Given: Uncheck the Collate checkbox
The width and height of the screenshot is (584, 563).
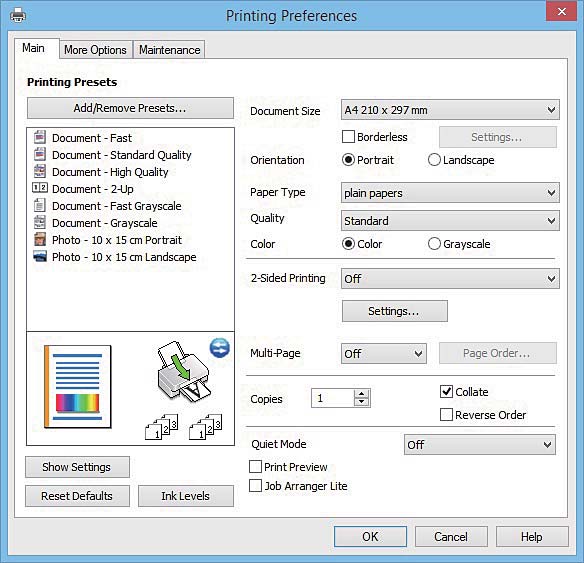Looking at the screenshot, I should (x=446, y=391).
